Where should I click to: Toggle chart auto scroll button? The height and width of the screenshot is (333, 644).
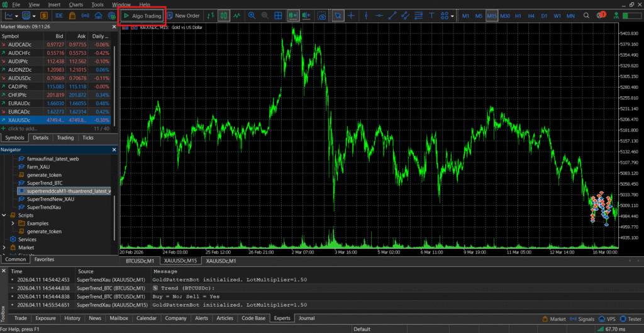(x=292, y=15)
